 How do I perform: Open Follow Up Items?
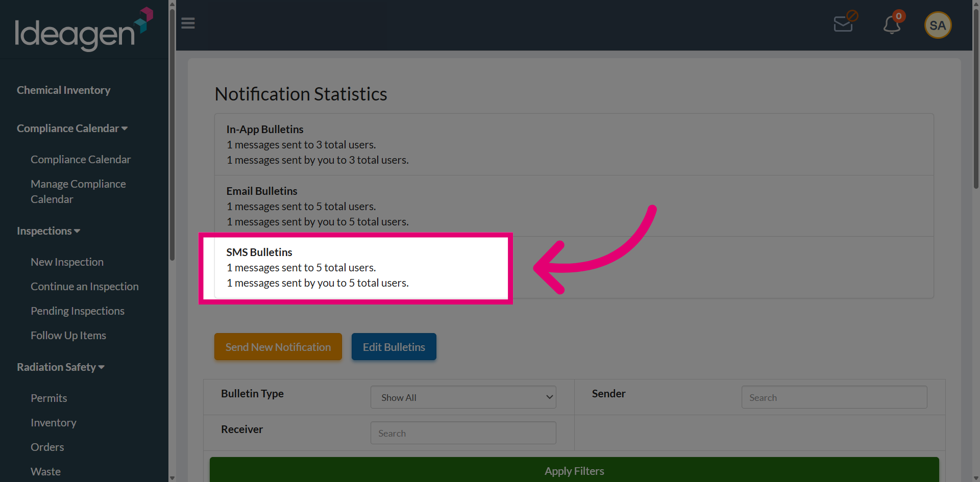[68, 336]
